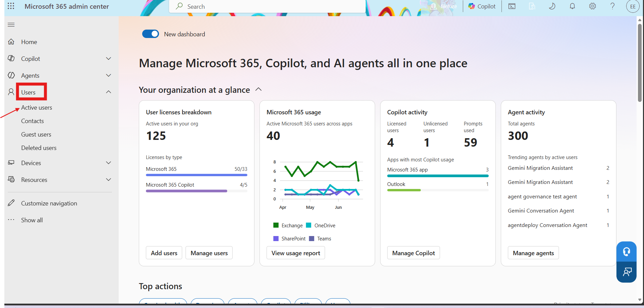Click the help question mark icon
644x308 pixels.
pyautogui.click(x=612, y=6)
